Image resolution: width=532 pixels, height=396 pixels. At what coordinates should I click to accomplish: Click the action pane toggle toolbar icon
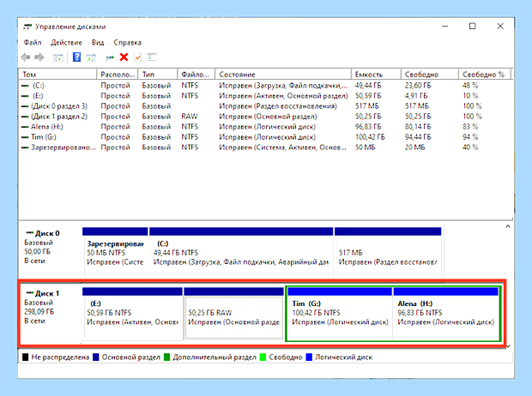[x=91, y=57]
